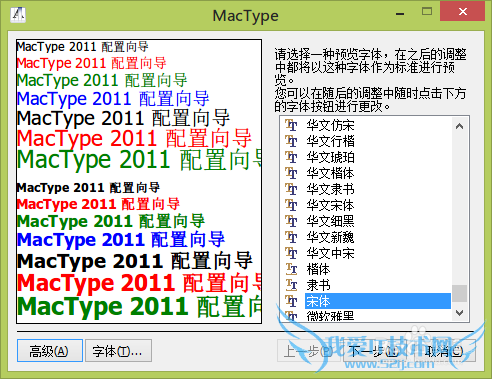Click the font icon beside 华文行楷
492x379 pixels.
(291, 141)
